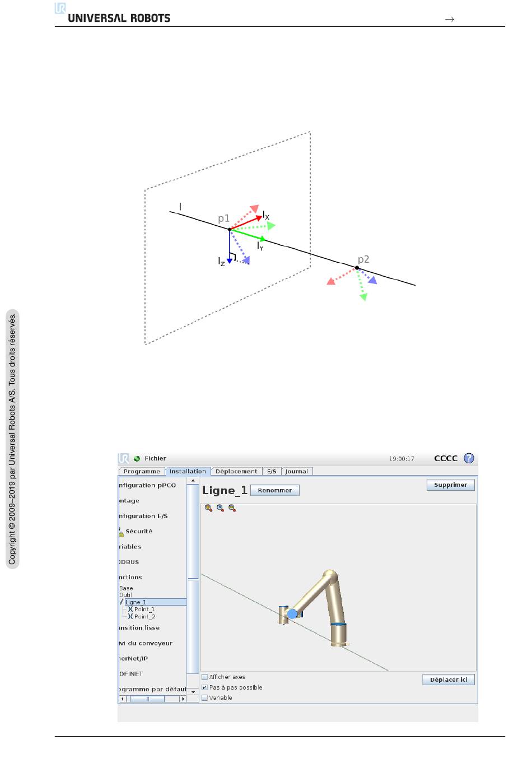The image size is (532, 777).
Task: Open the EtherNet/IP sidebar entry
Action: pos(133,659)
